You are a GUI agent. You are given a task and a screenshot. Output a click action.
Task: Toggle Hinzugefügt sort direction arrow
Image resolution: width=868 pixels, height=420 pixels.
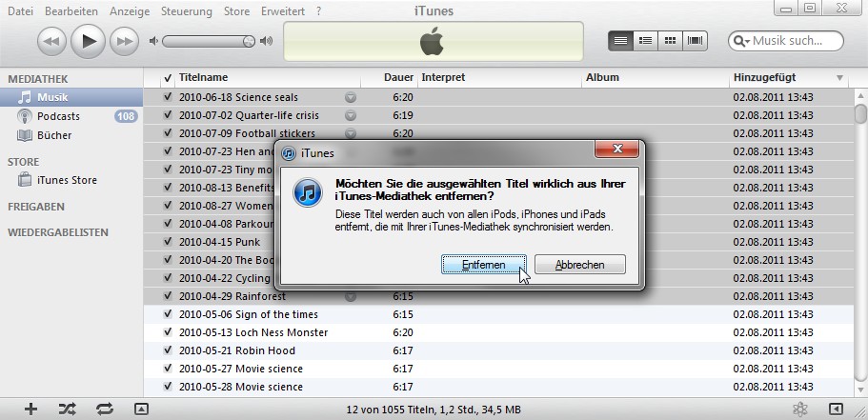pos(839,78)
